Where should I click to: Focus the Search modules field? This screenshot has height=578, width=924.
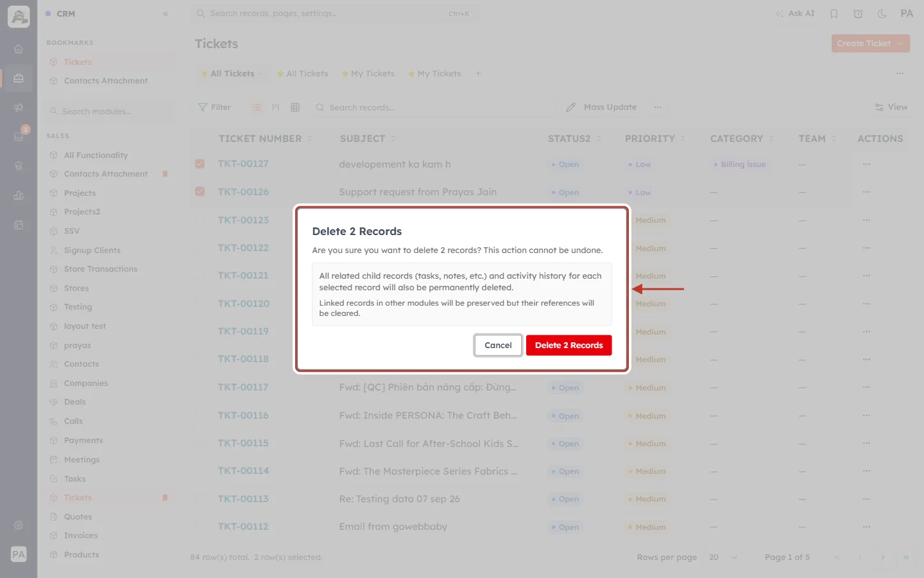point(110,112)
